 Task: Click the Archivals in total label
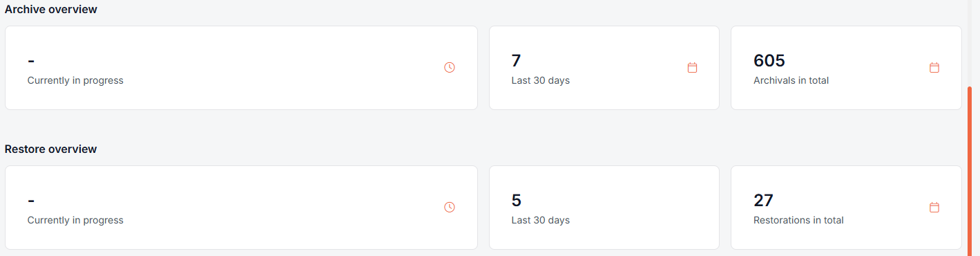[791, 80]
